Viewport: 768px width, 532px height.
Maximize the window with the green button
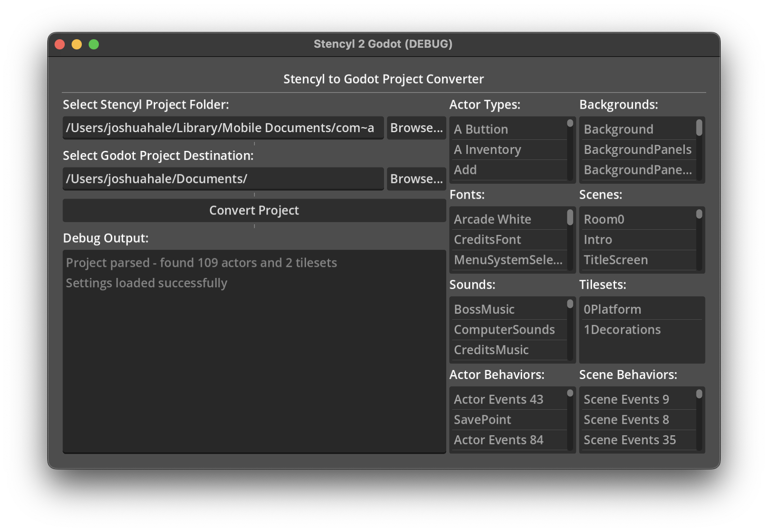click(94, 44)
